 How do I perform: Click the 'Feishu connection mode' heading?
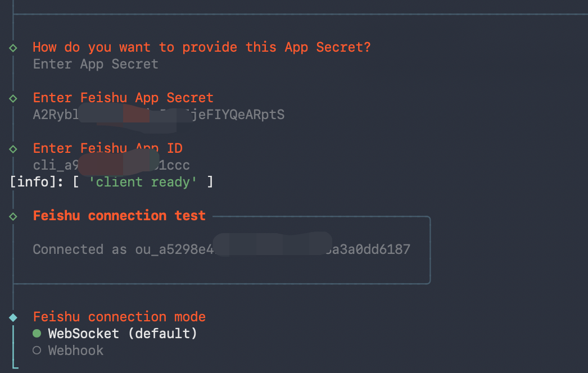pyautogui.click(x=119, y=317)
